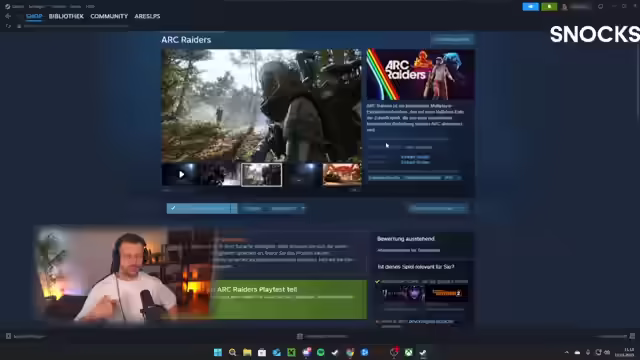Open the COMMUNITY tab
This screenshot has height=360, width=640.
click(109, 16)
